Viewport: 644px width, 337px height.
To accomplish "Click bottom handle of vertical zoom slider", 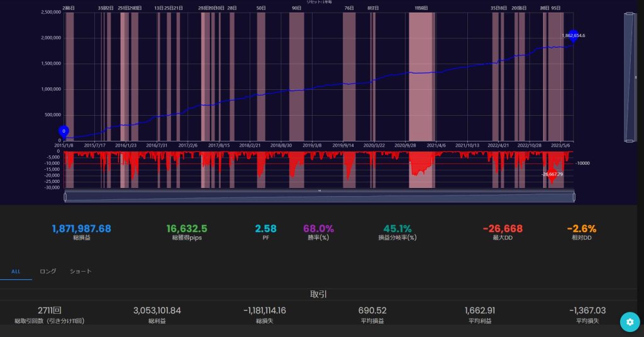I will (x=628, y=141).
